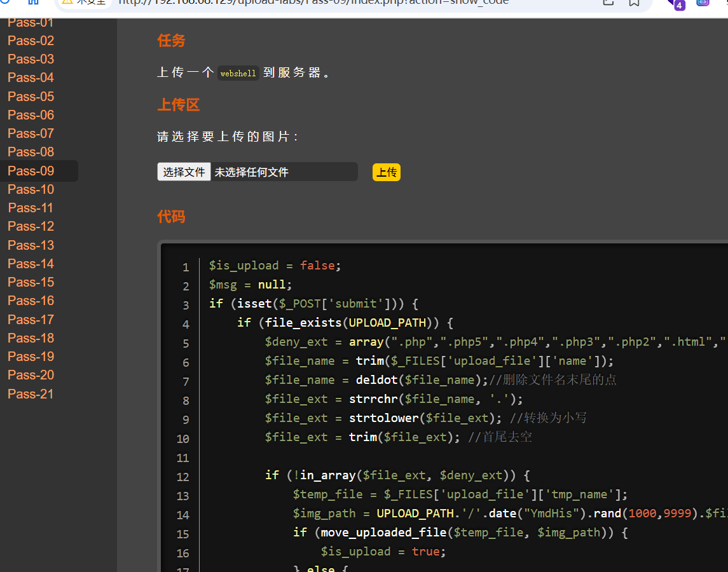Go to the Pass-04 challenge
Viewport: 728px width, 572px height.
(31, 78)
